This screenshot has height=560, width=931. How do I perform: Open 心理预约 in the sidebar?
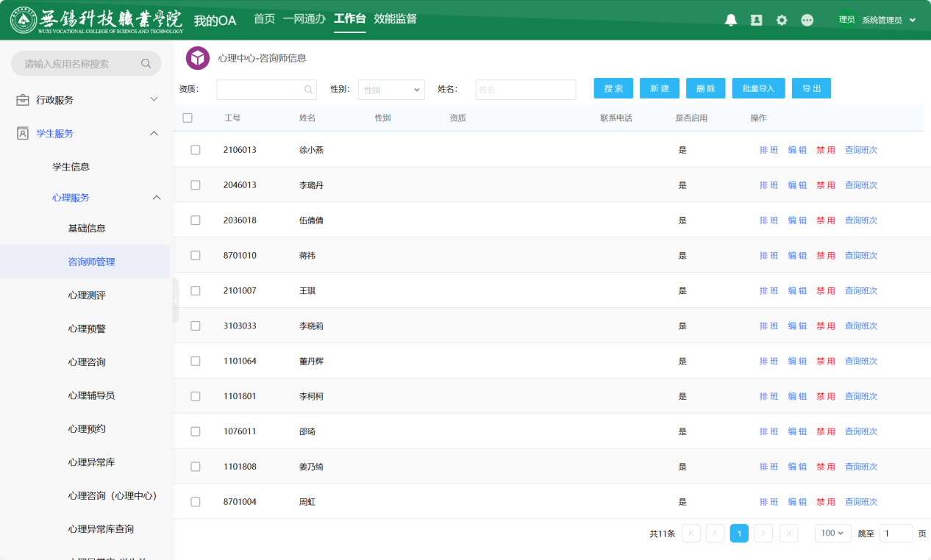tap(87, 429)
